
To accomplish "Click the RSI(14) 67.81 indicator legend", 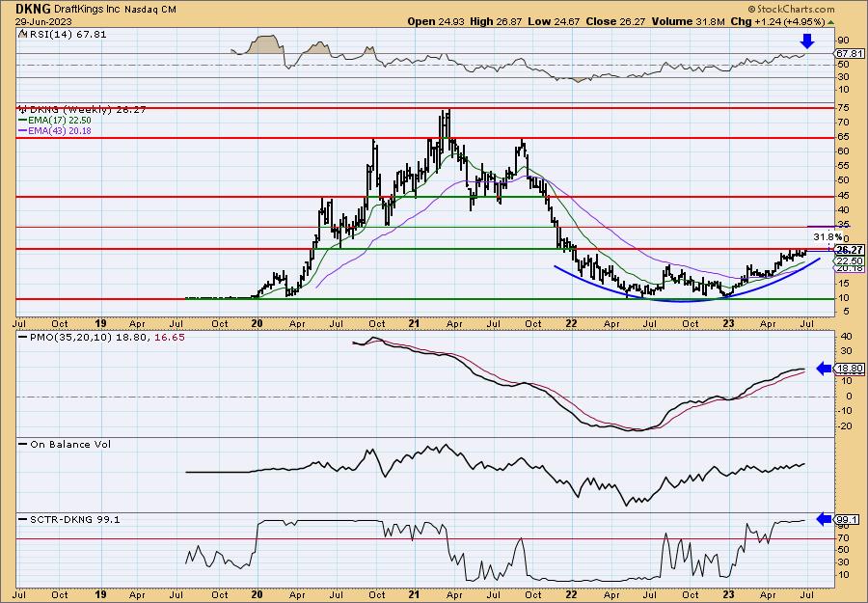I will pyautogui.click(x=67, y=35).
